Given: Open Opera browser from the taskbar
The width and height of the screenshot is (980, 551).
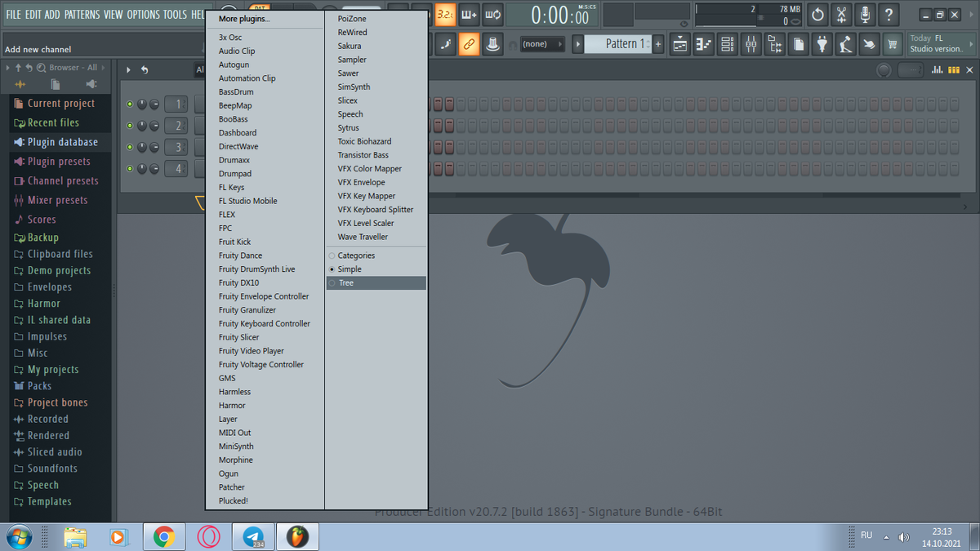Looking at the screenshot, I should tap(208, 537).
